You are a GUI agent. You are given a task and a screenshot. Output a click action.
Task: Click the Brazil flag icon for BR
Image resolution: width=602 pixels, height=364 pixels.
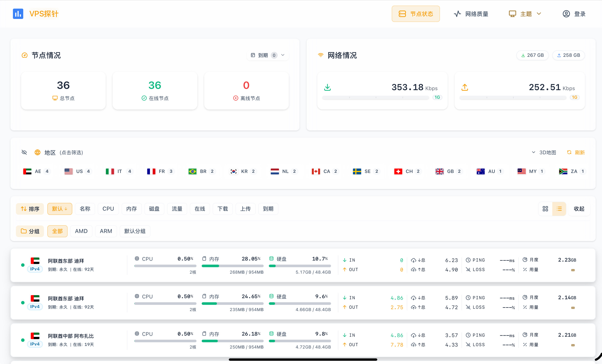pyautogui.click(x=192, y=171)
